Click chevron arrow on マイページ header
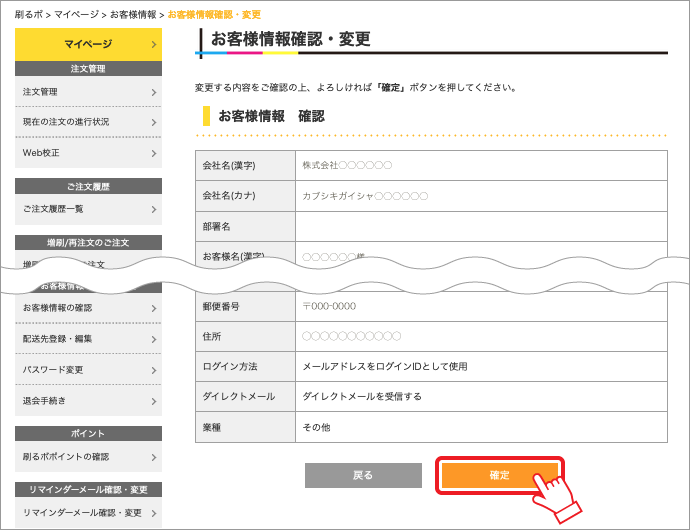 [154, 45]
